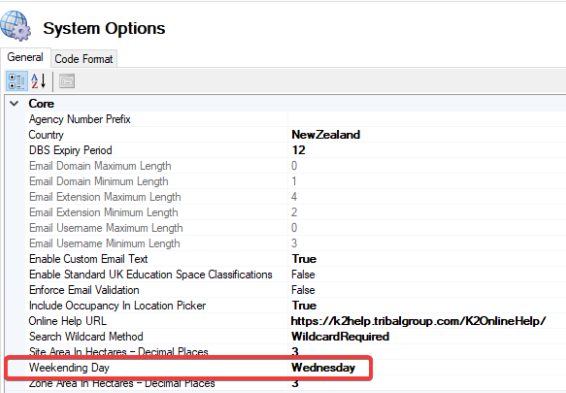Click the empty Agency Number Prefix field
Screen dimensions: 566x393
tap(427, 119)
